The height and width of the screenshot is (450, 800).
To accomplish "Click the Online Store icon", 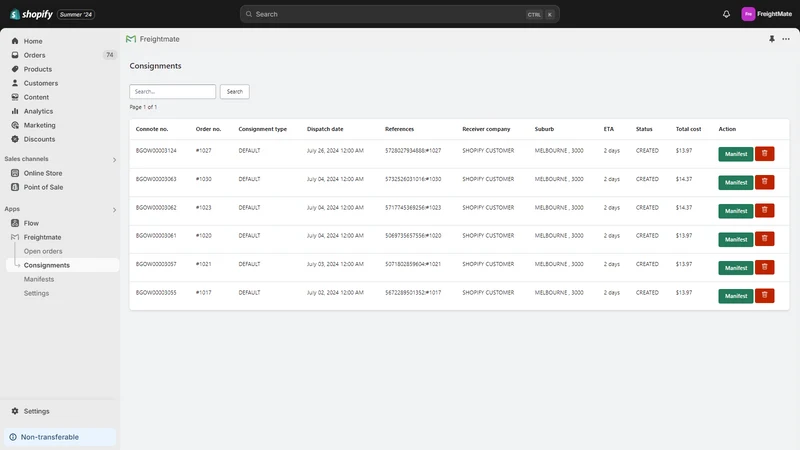I will pyautogui.click(x=15, y=173).
